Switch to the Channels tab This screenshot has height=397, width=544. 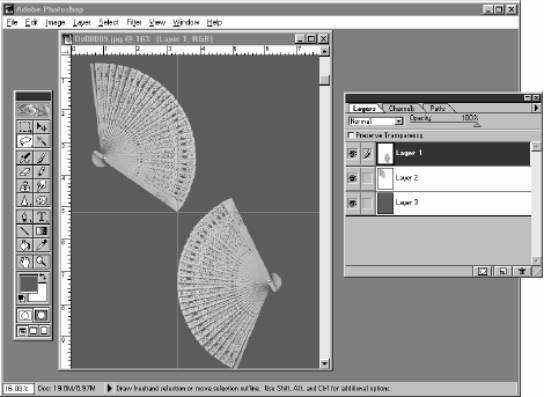pyautogui.click(x=401, y=108)
